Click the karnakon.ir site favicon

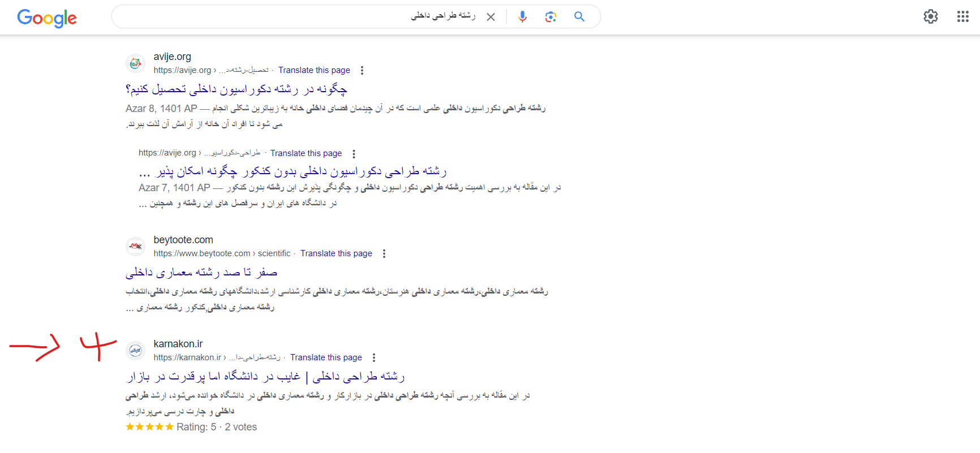[x=135, y=351]
